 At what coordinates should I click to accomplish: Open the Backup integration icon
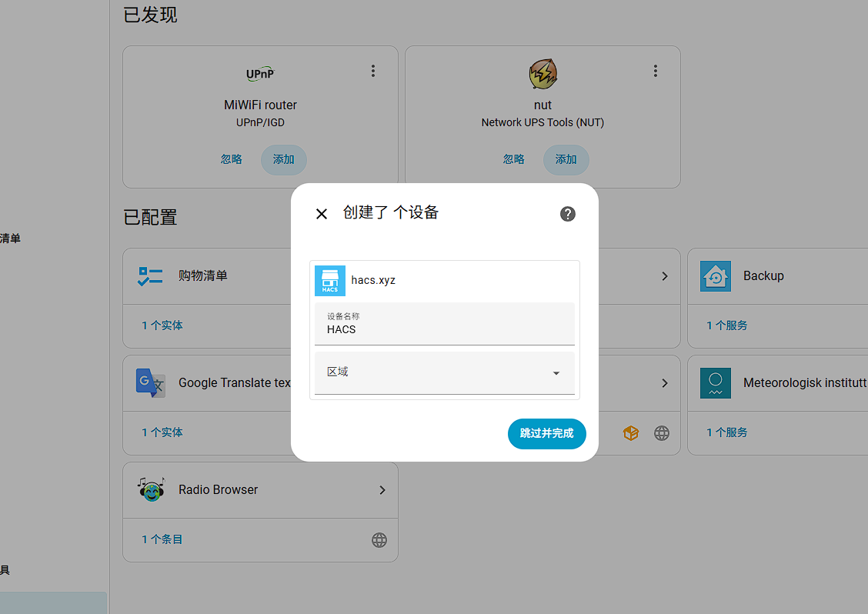[715, 276]
